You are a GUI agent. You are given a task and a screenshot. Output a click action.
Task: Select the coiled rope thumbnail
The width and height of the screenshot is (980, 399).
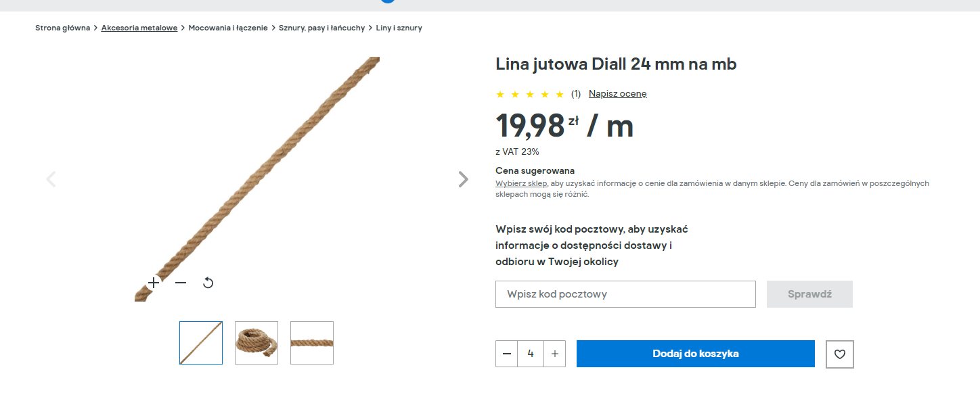[x=257, y=343]
